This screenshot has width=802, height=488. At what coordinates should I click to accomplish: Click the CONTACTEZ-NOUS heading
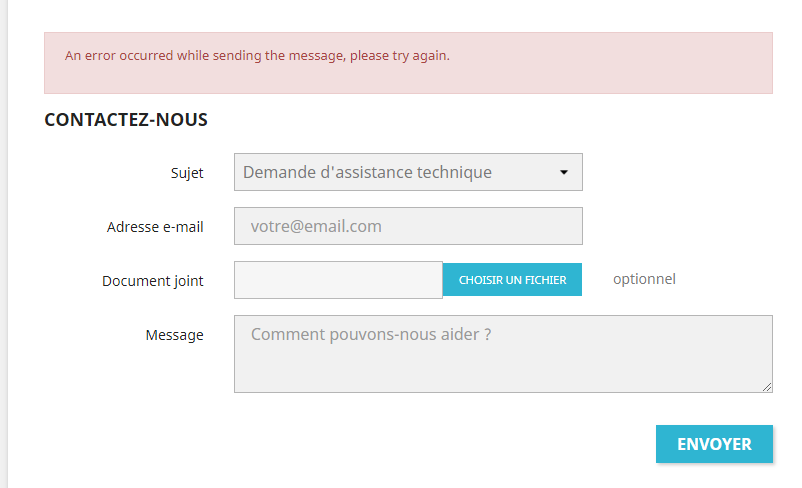click(126, 120)
